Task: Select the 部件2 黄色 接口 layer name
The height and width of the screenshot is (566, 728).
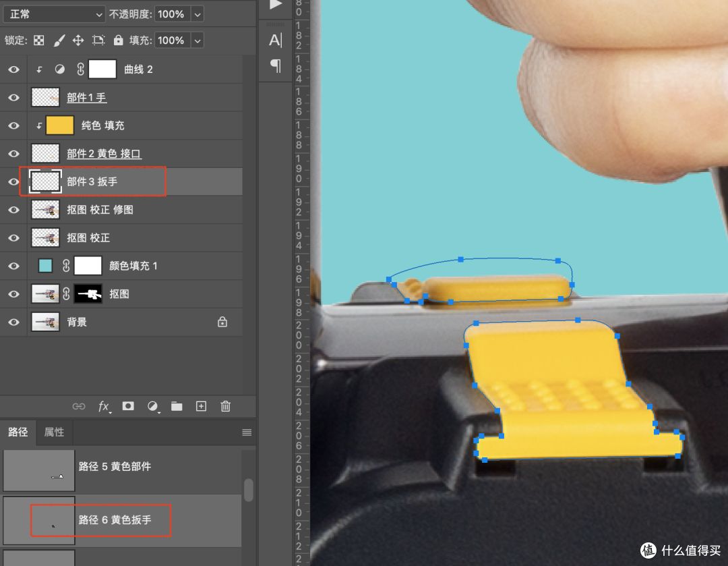Action: (104, 154)
